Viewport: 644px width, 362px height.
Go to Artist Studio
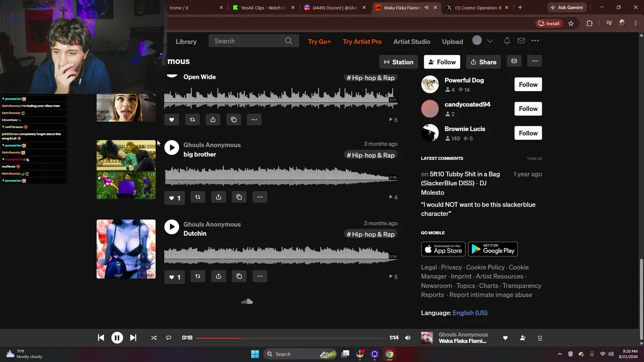tap(412, 42)
